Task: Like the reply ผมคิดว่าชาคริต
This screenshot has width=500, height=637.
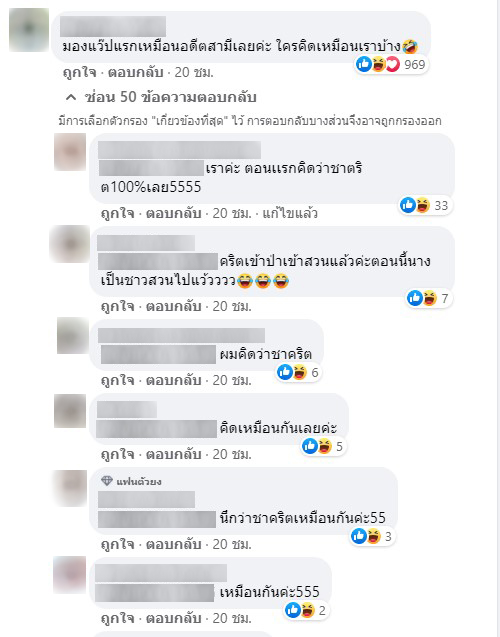Action: pyautogui.click(x=117, y=380)
